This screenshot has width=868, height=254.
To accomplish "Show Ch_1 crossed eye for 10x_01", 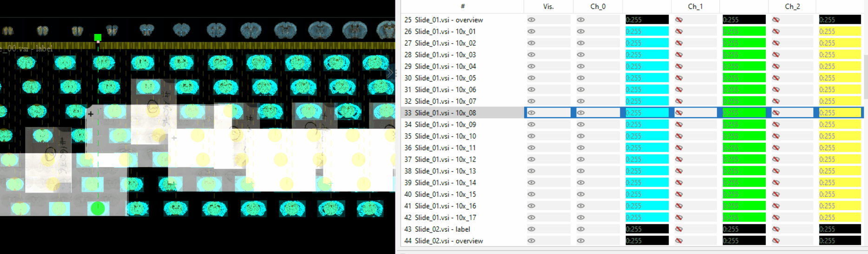I will point(679,31).
